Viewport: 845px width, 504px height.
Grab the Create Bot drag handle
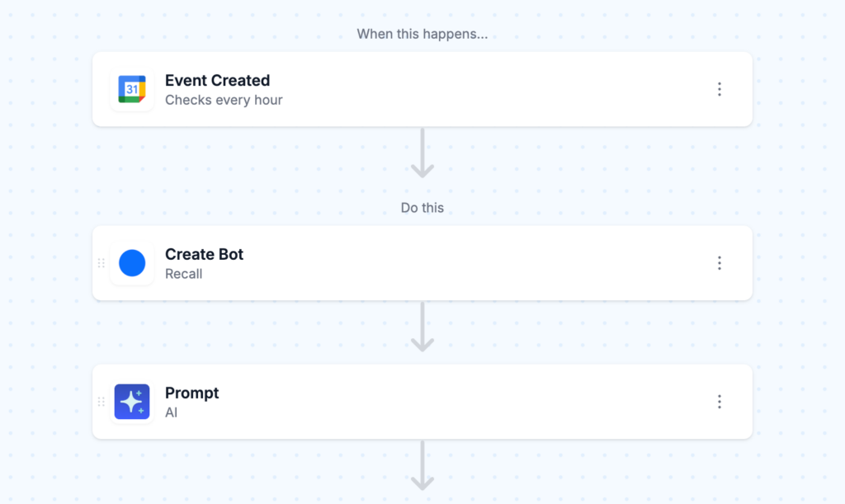[101, 263]
